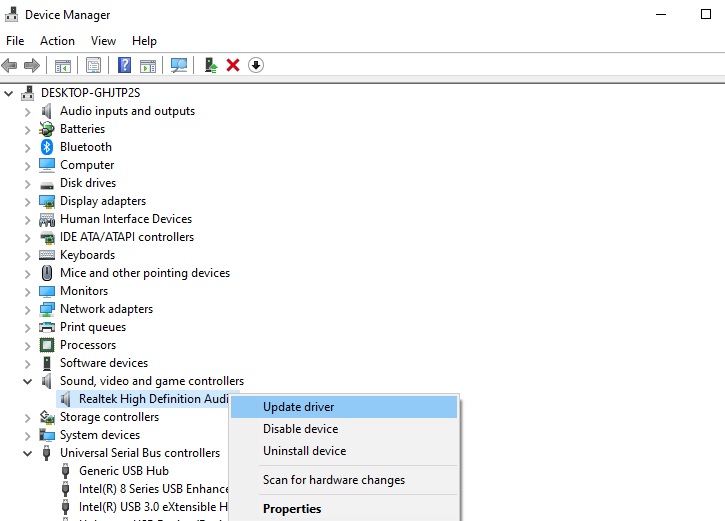Click the Back arrow toolbar icon
Image resolution: width=725 pixels, height=521 pixels.
[x=9, y=65]
